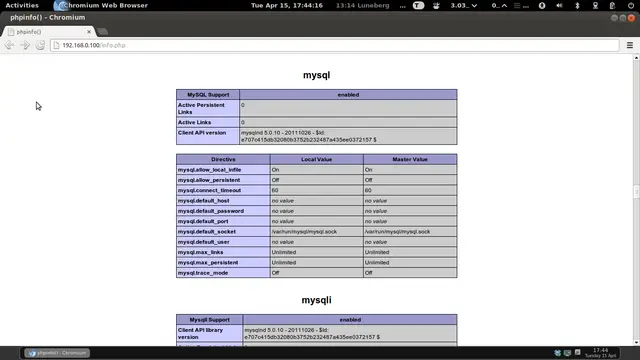The image size is (640, 360).
Task: Open the Bluetooth icon in the top bar
Action: pos(577,5)
